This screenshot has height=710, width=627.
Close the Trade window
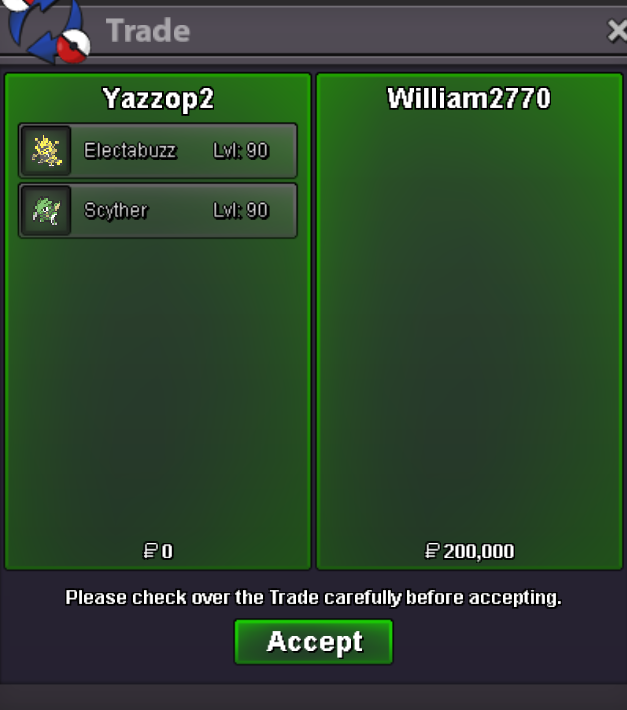coord(617,31)
